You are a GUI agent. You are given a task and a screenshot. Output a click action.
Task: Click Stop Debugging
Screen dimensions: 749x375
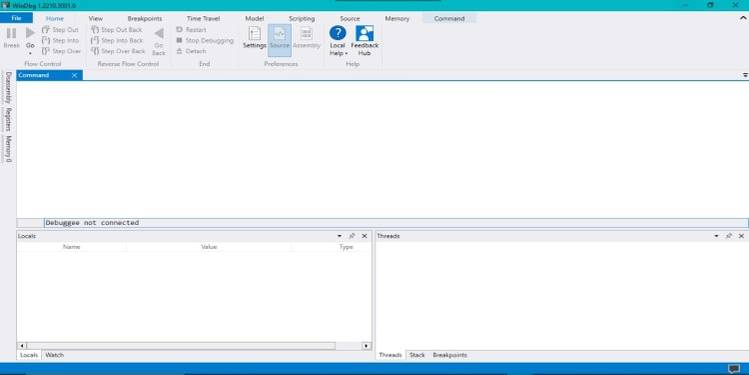click(204, 41)
